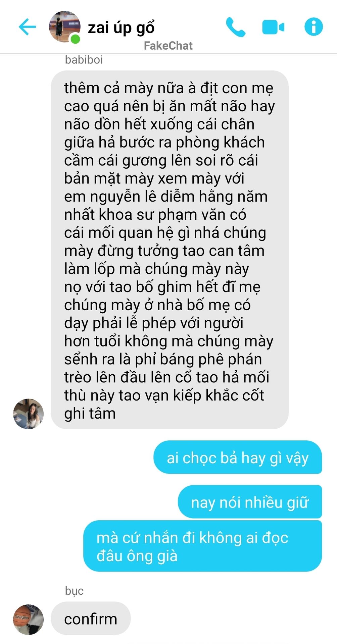337x644 pixels.
Task: Open conversation info with the i icon
Action: click(314, 27)
